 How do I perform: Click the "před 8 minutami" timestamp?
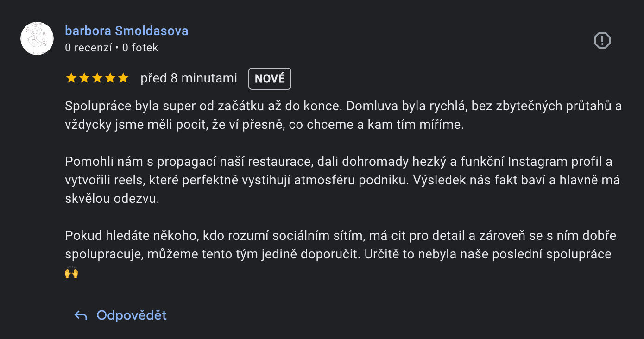tap(189, 78)
